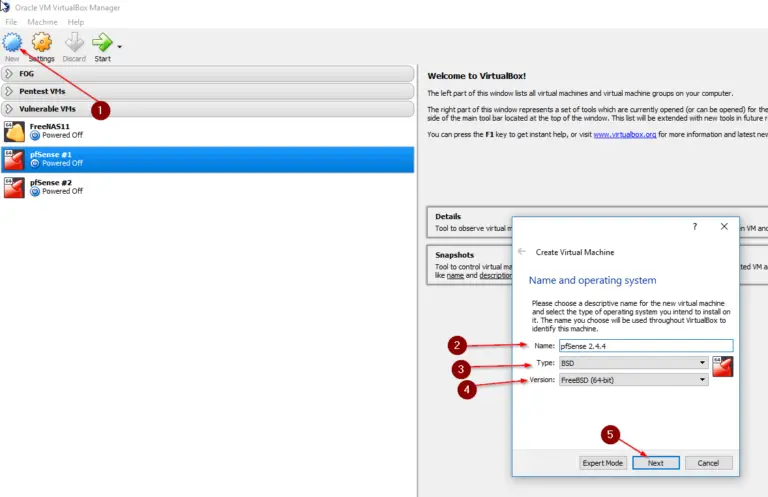Click pfSense #1 Powered Off status icon

point(35,164)
